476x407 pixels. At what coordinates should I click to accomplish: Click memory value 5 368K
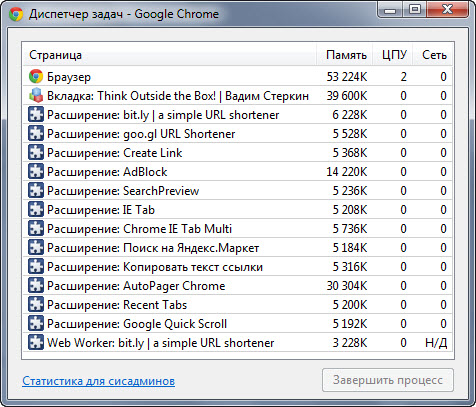(350, 153)
